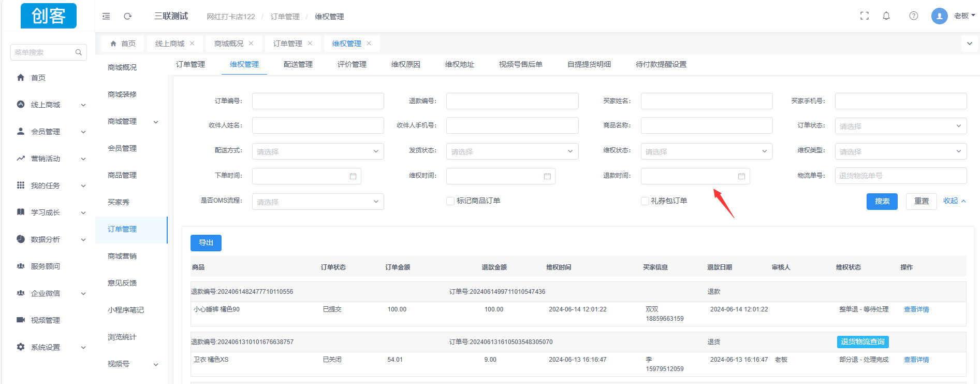This screenshot has width=980, height=384.
Task: Click the user avatar icon
Action: (x=939, y=16)
